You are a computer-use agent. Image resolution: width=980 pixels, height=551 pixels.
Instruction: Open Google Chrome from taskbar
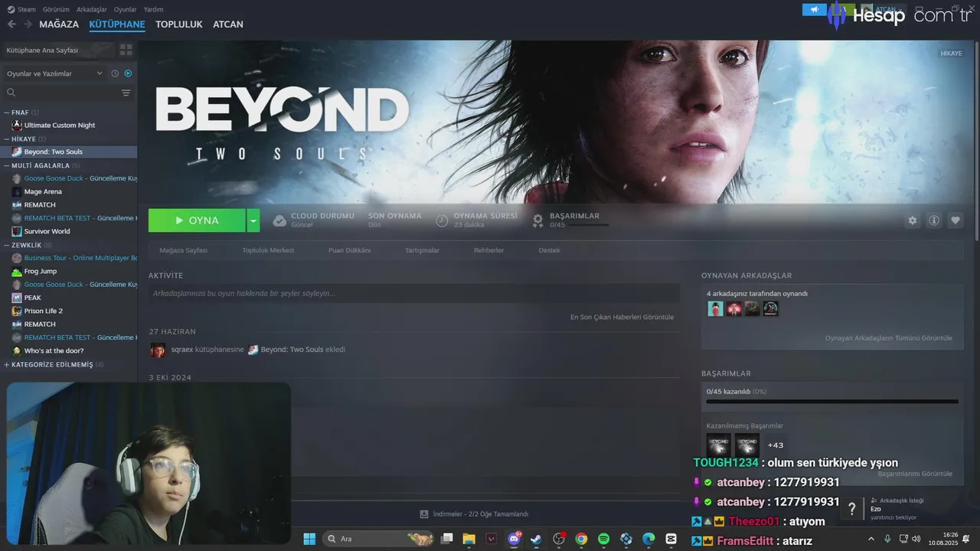coord(581,539)
